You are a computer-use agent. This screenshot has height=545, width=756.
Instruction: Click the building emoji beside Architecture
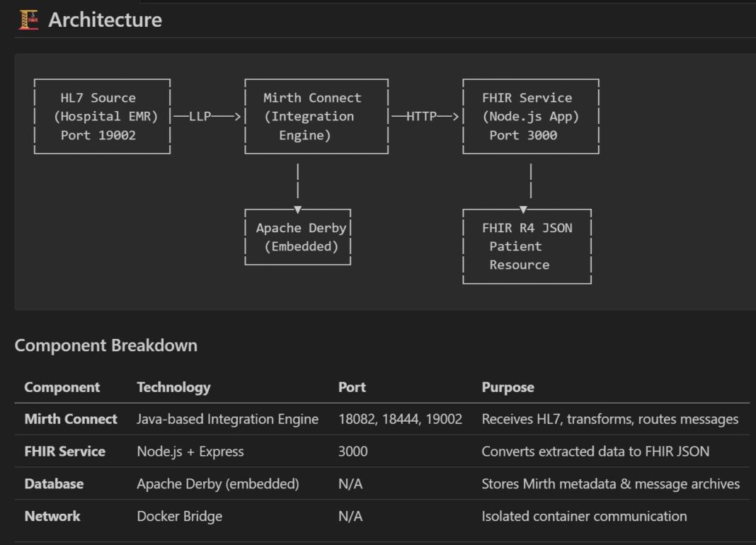(28, 20)
